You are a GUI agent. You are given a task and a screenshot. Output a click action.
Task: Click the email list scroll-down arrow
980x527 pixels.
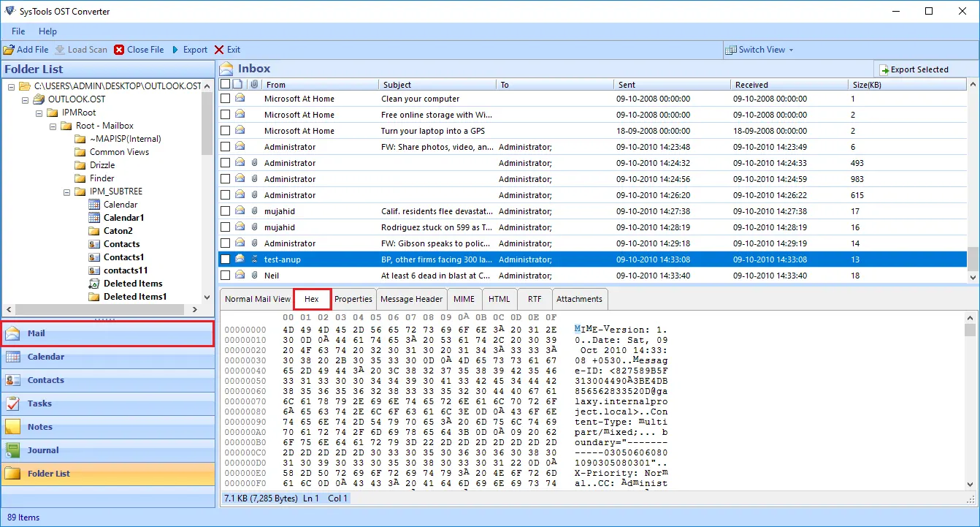(x=973, y=277)
